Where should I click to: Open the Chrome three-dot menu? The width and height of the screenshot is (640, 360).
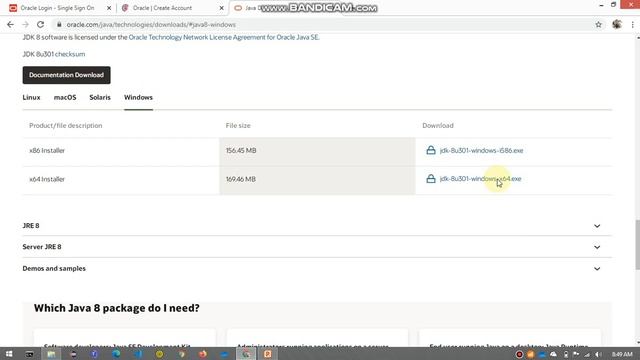point(632,24)
